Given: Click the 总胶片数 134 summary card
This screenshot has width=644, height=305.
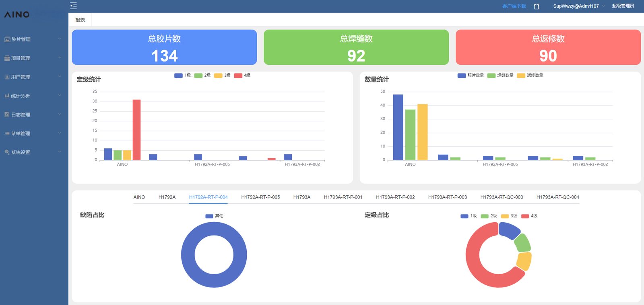Looking at the screenshot, I should [164, 47].
